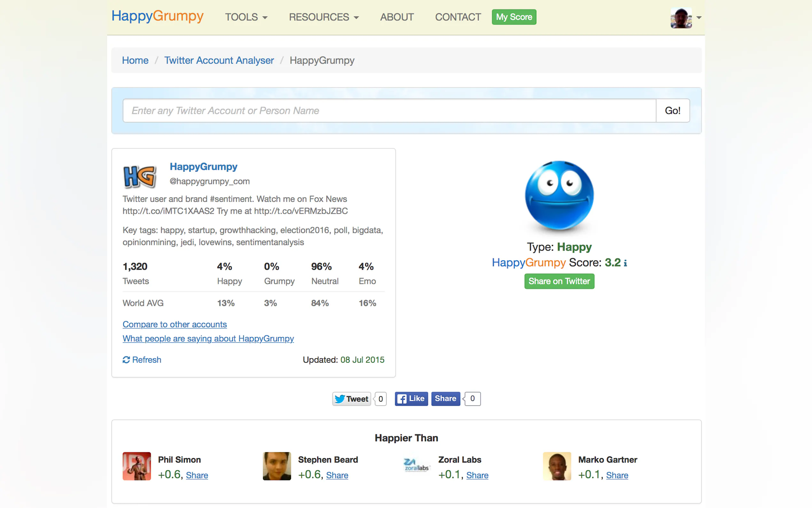The height and width of the screenshot is (508, 812).
Task: Click the Twitter Tweet button
Action: click(x=351, y=399)
